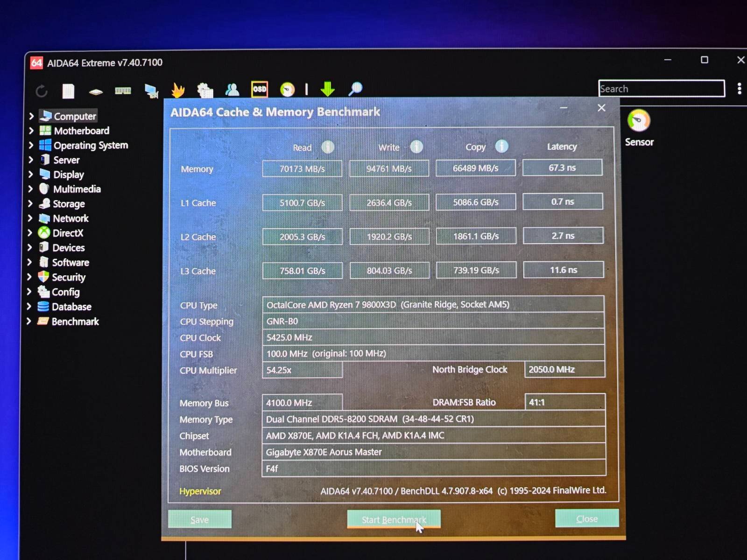This screenshot has width=747, height=560.
Task: Click the gauge SensorPanel toolbar icon
Action: [287, 89]
